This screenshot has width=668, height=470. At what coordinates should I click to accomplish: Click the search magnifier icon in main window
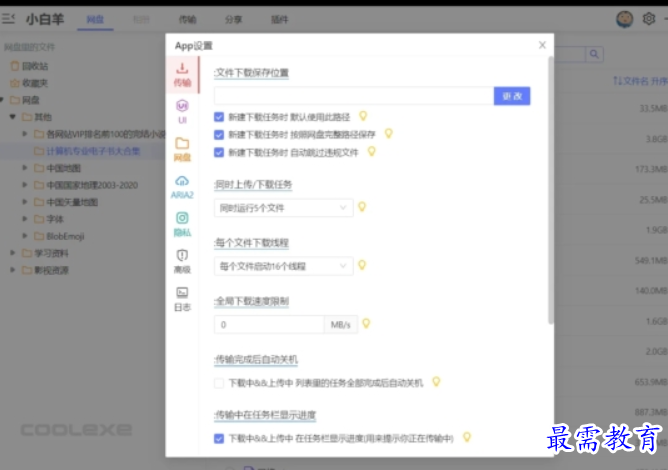click(x=594, y=54)
